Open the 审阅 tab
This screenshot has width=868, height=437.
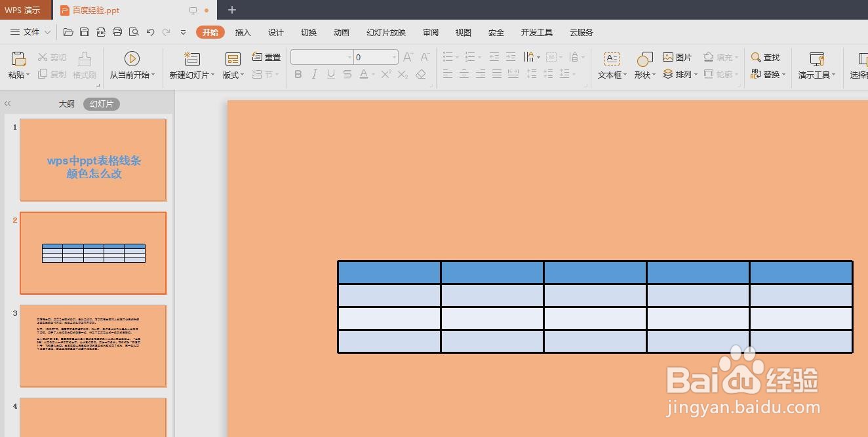tap(431, 32)
